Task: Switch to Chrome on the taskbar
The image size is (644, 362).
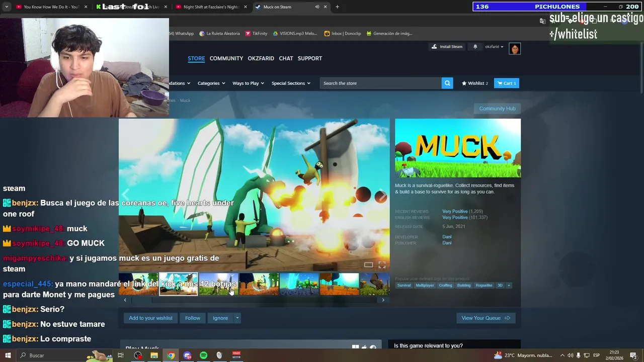Action: coord(171,355)
